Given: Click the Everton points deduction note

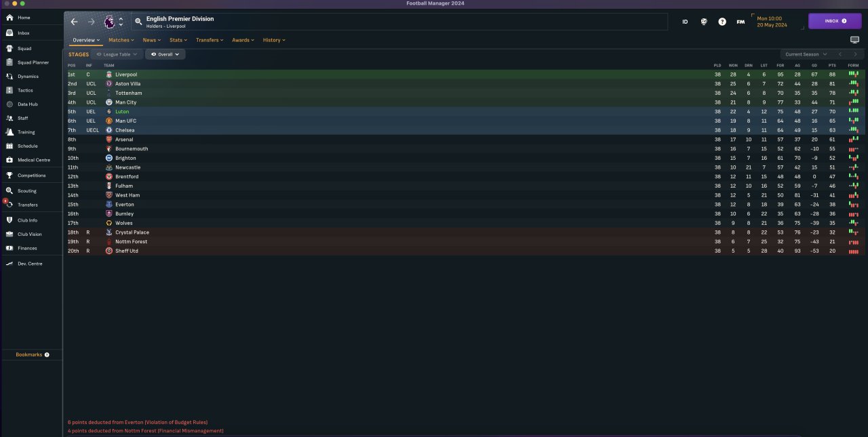Looking at the screenshot, I should tap(138, 422).
